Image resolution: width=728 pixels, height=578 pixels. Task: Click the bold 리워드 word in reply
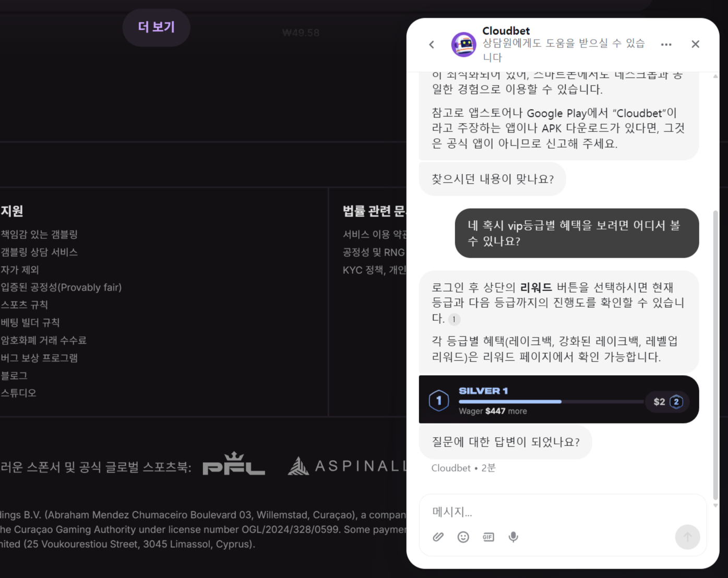536,287
